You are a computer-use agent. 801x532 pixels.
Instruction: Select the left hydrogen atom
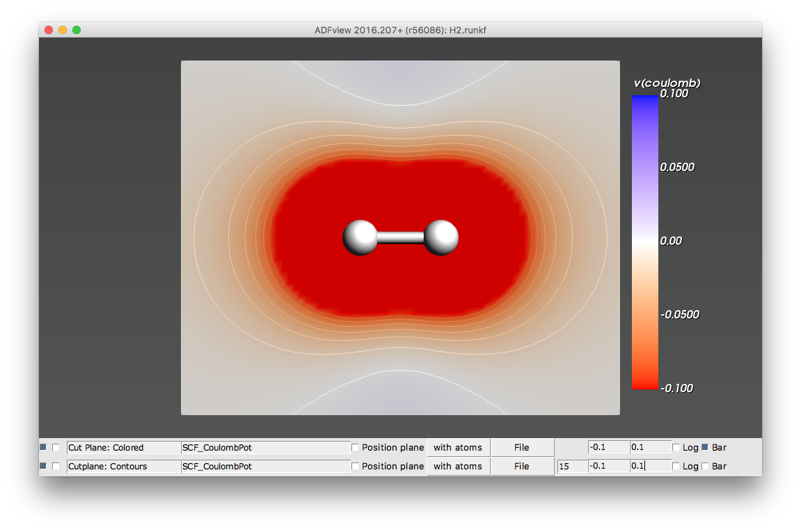(360, 237)
